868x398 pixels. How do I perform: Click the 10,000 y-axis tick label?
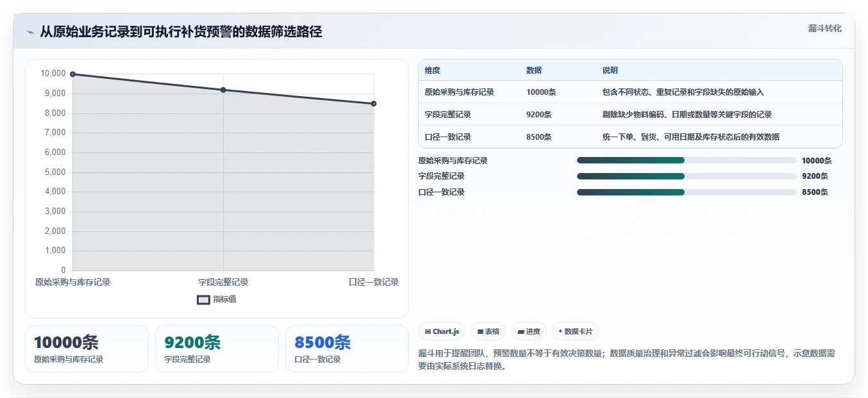(x=53, y=74)
